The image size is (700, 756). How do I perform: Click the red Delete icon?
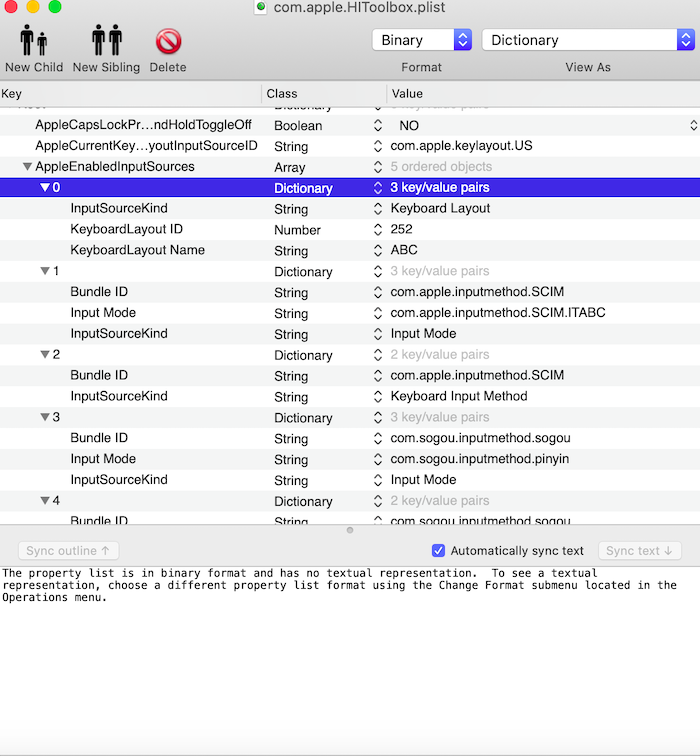[168, 41]
